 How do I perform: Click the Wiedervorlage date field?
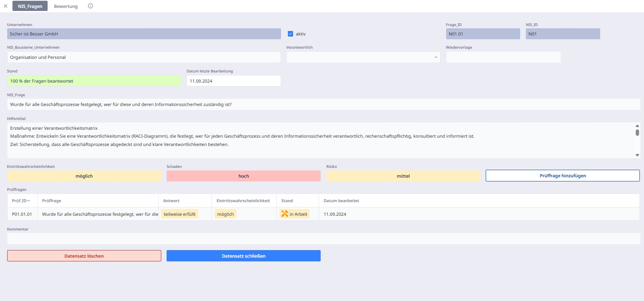pyautogui.click(x=503, y=57)
